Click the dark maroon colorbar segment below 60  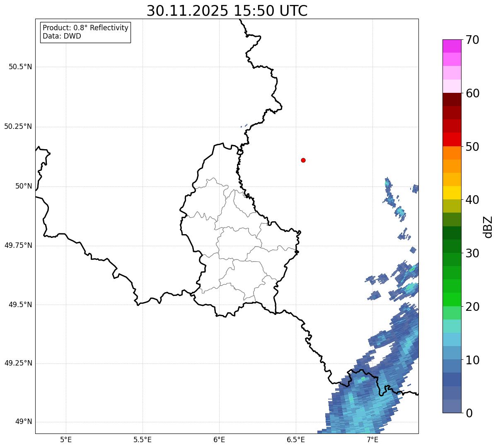(452, 99)
